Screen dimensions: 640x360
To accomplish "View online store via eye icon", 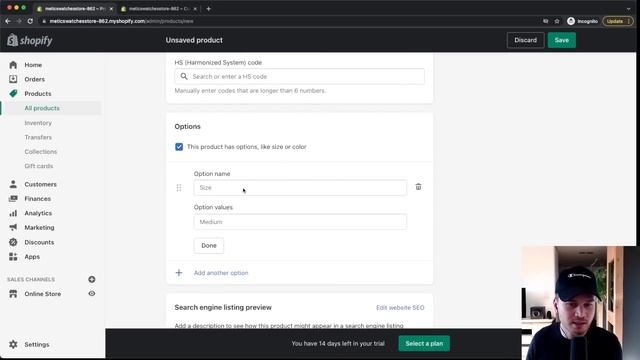I will click(x=92, y=293).
